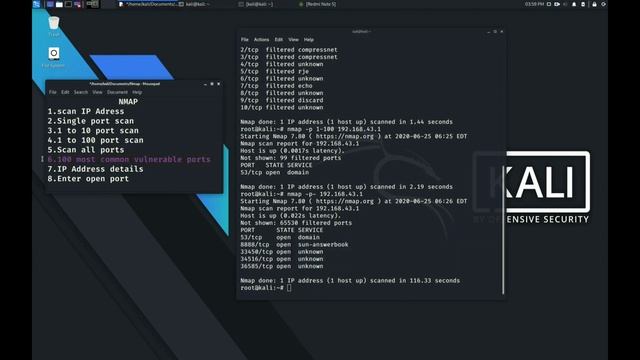Click line '7.IP Address details' in Mousepad

96,169
